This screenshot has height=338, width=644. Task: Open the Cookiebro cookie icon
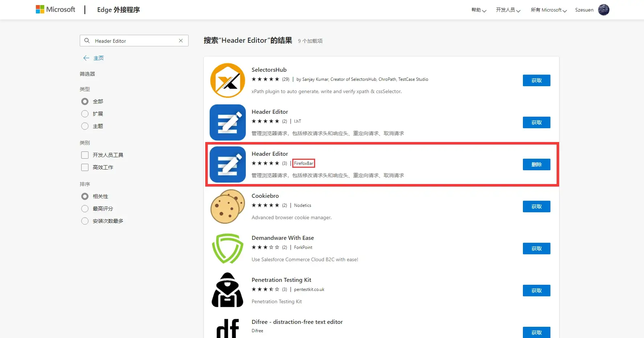pyautogui.click(x=227, y=206)
